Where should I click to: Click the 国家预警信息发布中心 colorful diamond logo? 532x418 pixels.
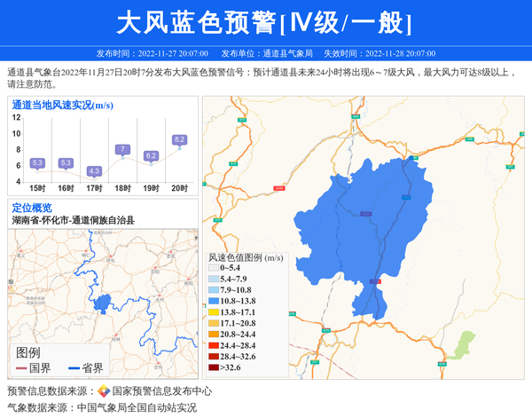coord(104,391)
